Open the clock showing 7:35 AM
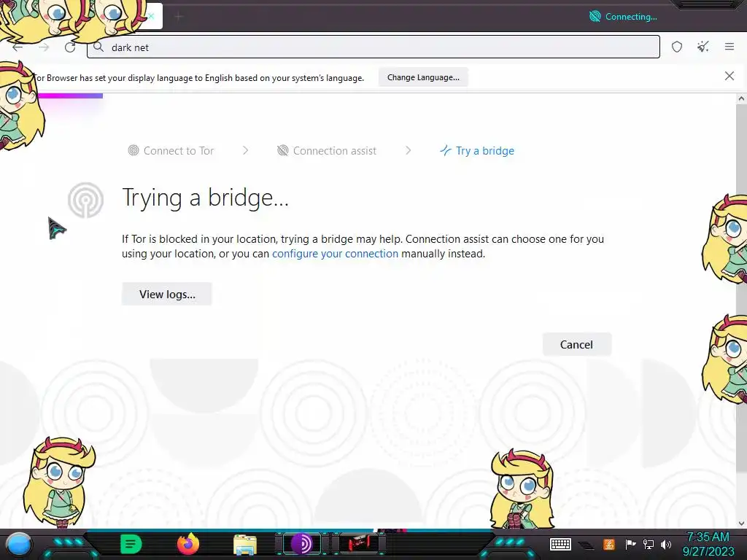Viewport: 747px width, 560px height. click(708, 544)
